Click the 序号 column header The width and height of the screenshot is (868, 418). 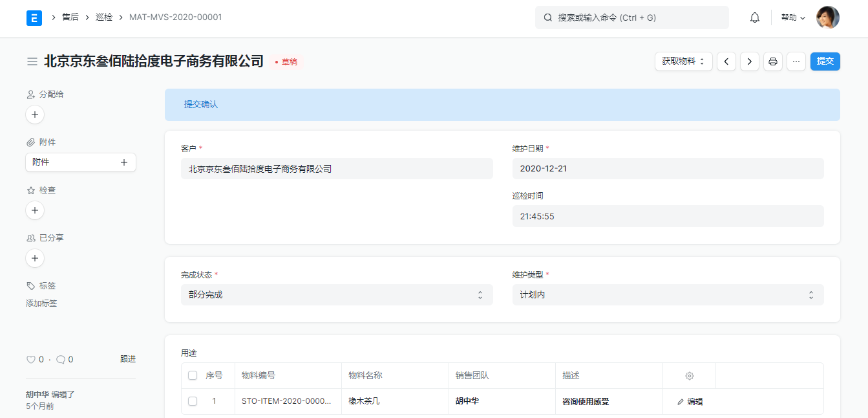click(x=214, y=375)
